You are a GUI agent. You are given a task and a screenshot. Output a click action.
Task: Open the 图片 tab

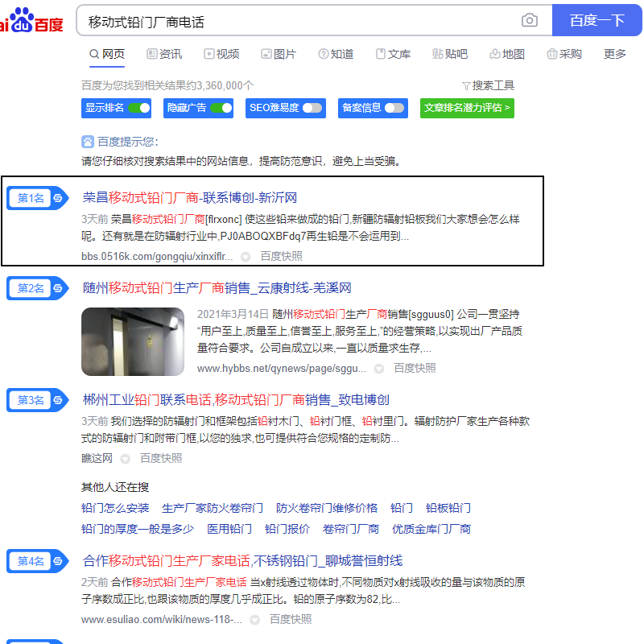279,54
